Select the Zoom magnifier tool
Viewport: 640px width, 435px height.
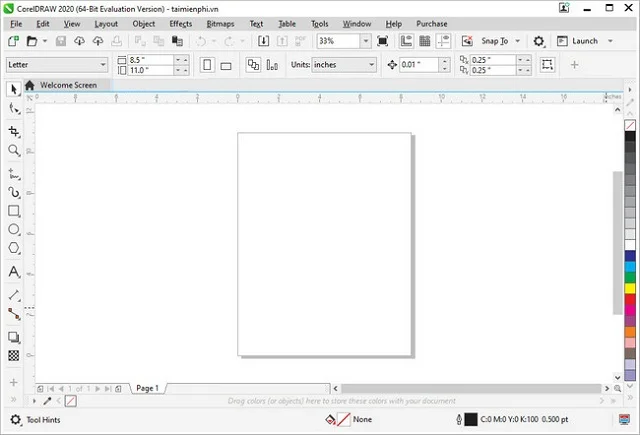pyautogui.click(x=14, y=150)
